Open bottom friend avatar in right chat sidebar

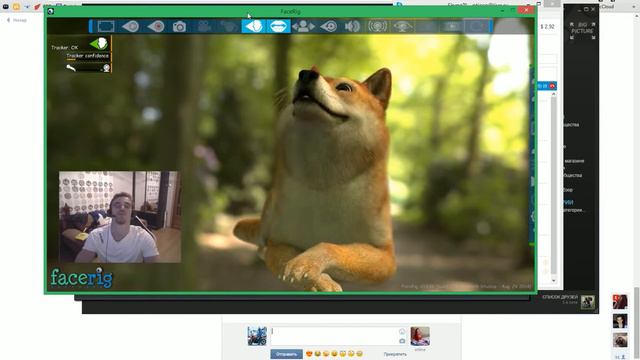(620, 340)
